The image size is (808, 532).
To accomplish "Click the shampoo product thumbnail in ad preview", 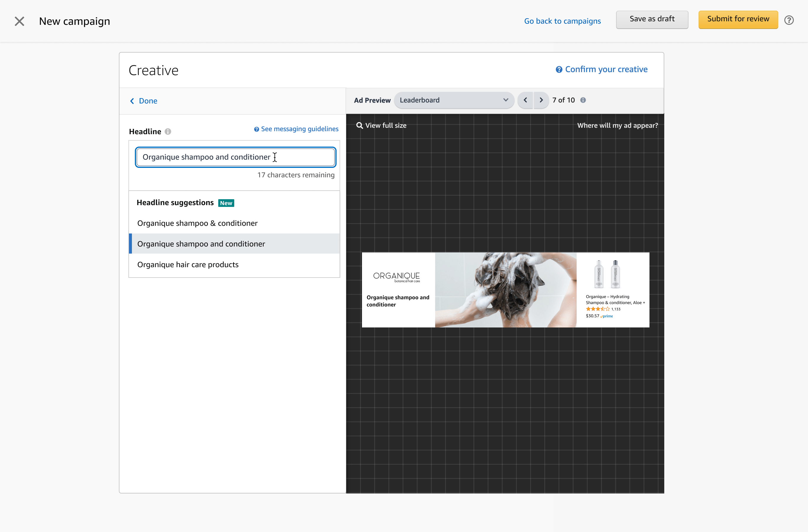I will coord(607,274).
